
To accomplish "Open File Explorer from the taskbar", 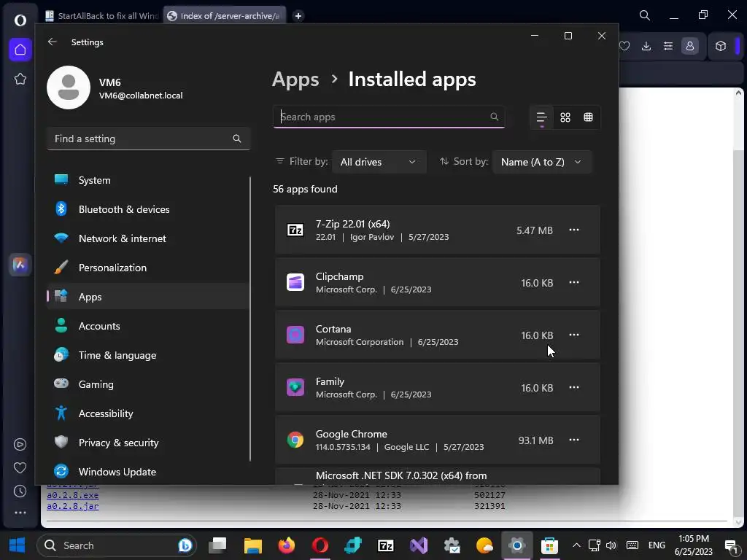I will 253,545.
